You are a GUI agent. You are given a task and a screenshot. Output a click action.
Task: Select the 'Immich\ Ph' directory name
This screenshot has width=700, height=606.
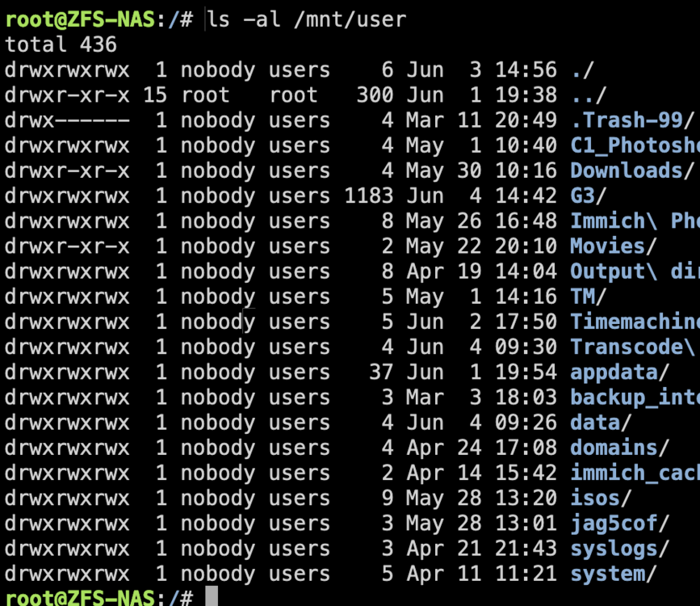click(635, 221)
